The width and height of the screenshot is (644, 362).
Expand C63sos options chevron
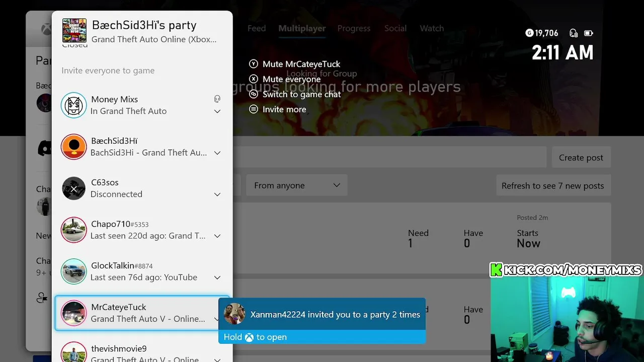(217, 195)
